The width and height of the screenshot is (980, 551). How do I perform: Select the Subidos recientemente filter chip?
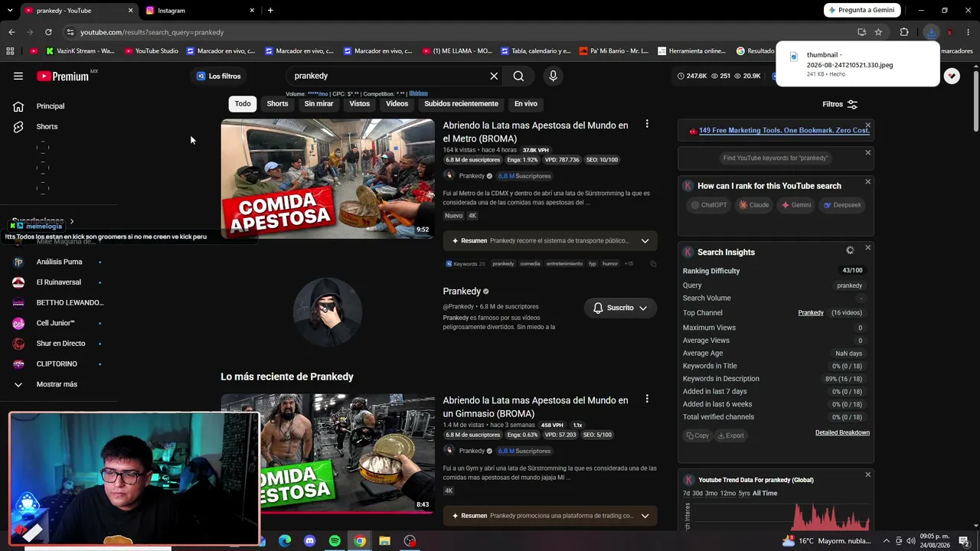coord(461,104)
